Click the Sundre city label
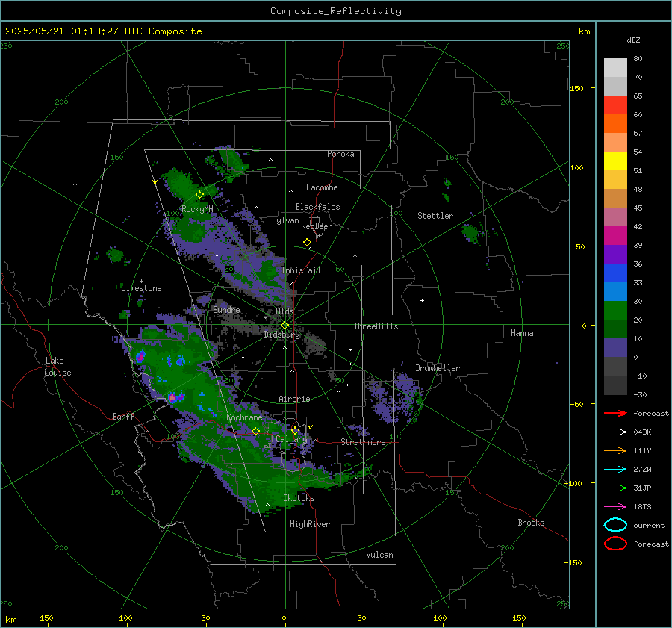 coord(226,309)
